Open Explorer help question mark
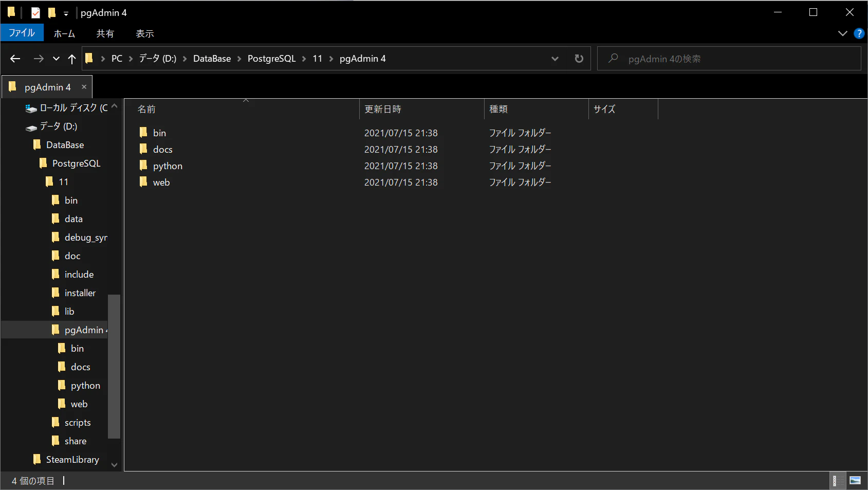Image resolution: width=868 pixels, height=490 pixels. pyautogui.click(x=859, y=33)
